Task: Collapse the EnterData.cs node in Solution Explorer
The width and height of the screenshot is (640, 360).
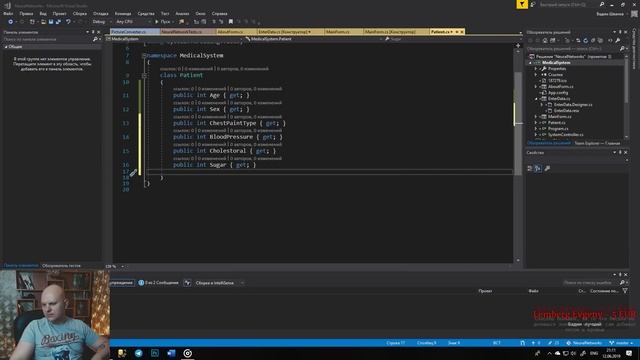Action: tap(536, 98)
